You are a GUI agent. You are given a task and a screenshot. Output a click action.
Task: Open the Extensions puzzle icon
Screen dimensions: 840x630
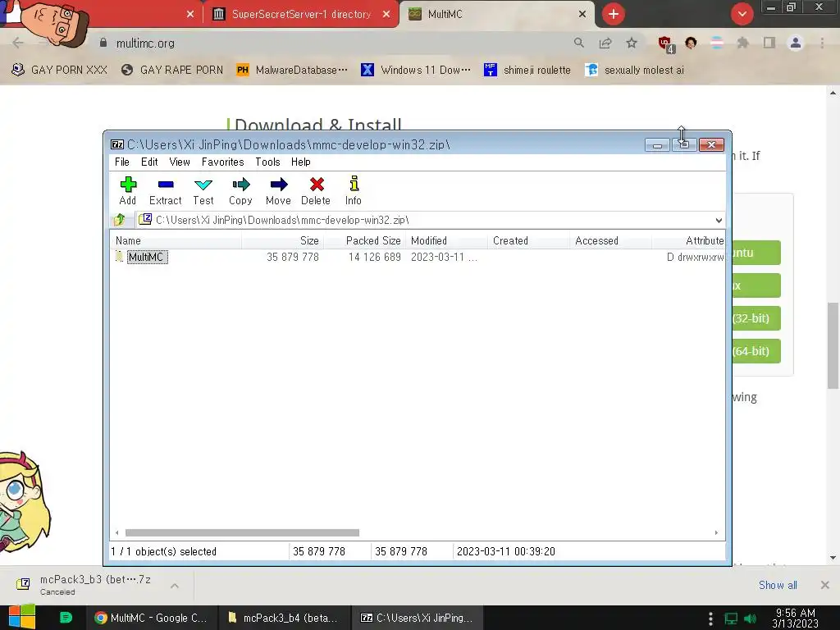742,43
